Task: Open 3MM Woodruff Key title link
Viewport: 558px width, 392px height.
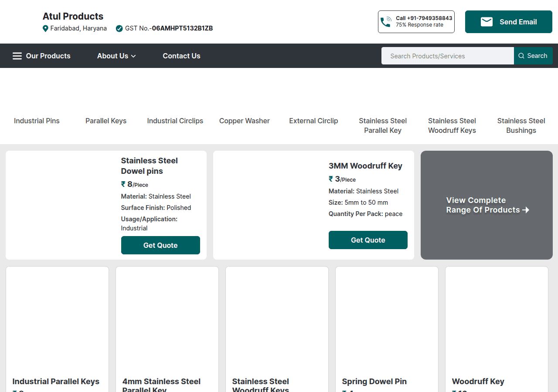Action: [x=365, y=166]
